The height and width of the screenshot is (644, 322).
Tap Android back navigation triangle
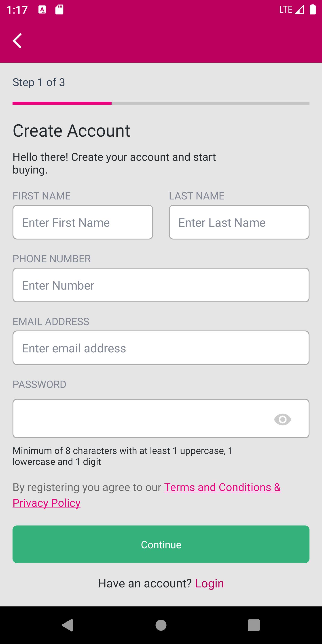pyautogui.click(x=67, y=625)
